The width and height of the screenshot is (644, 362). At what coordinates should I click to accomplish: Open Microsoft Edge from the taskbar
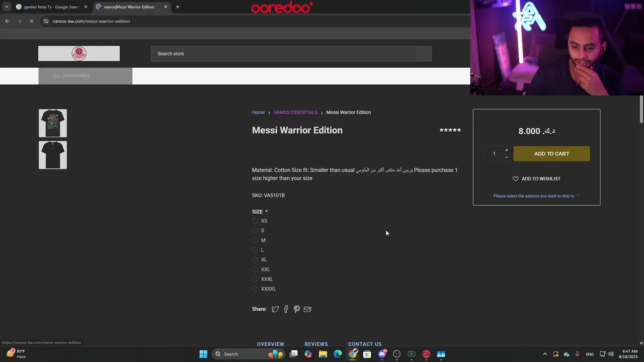point(338,354)
